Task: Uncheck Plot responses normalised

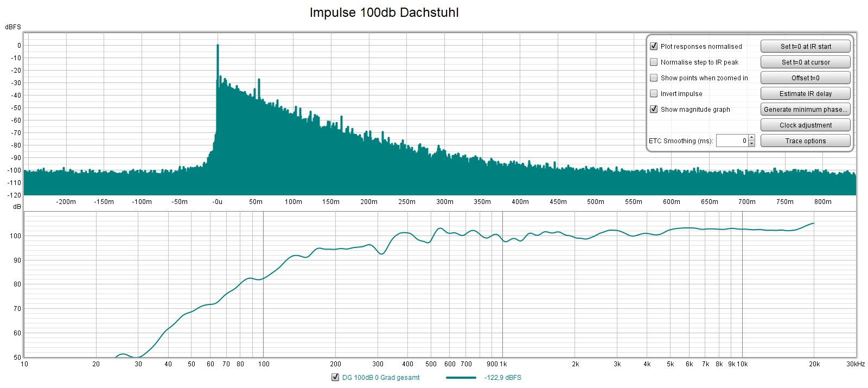Action: click(x=654, y=46)
